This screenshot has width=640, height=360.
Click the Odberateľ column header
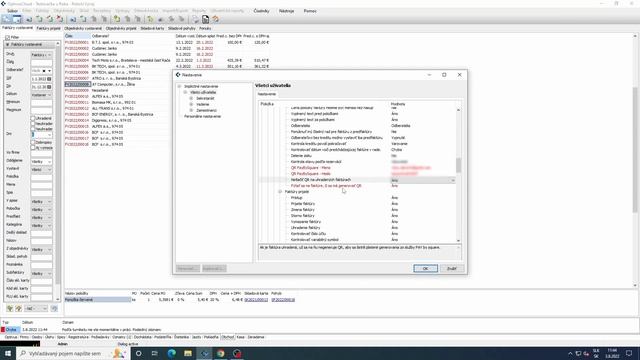tap(100, 36)
